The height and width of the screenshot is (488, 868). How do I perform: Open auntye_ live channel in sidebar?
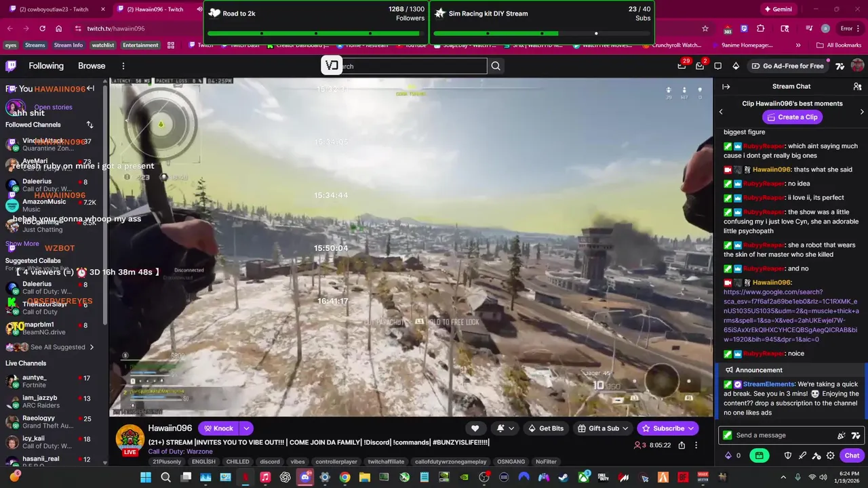pyautogui.click(x=50, y=381)
